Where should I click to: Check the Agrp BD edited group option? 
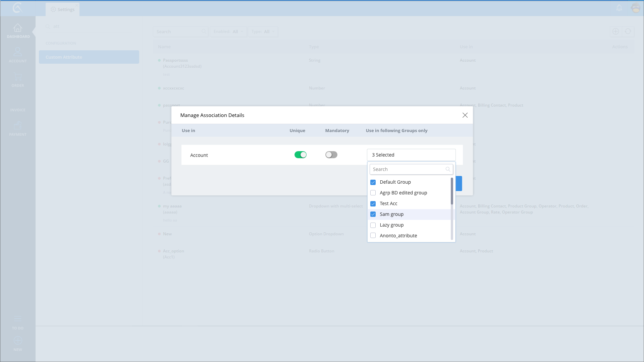[373, 193]
